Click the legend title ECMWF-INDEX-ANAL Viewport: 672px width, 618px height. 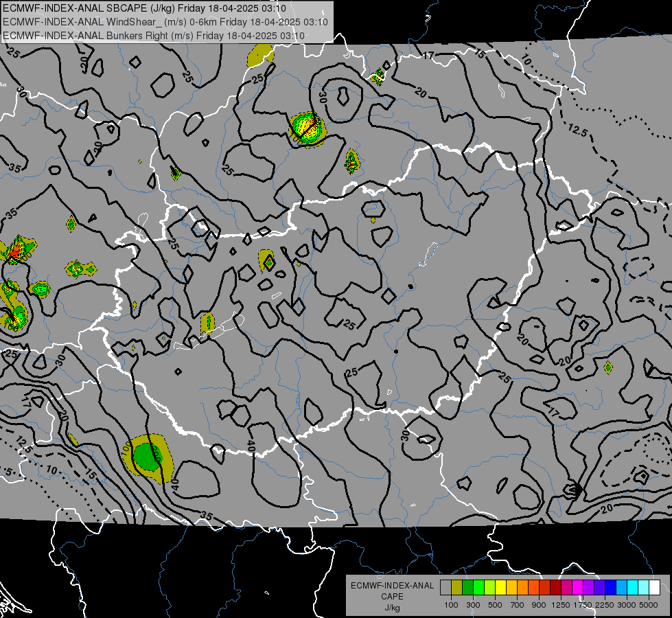[392, 586]
